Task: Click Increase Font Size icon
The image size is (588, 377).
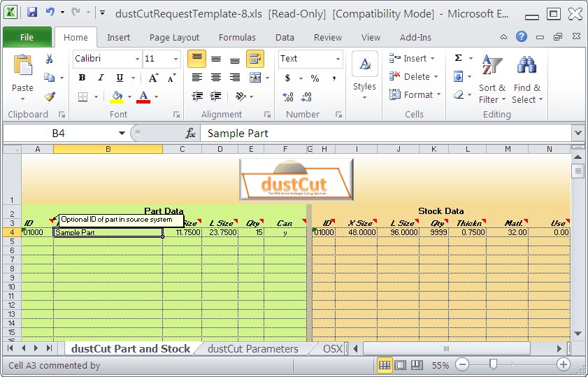Action: click(153, 78)
